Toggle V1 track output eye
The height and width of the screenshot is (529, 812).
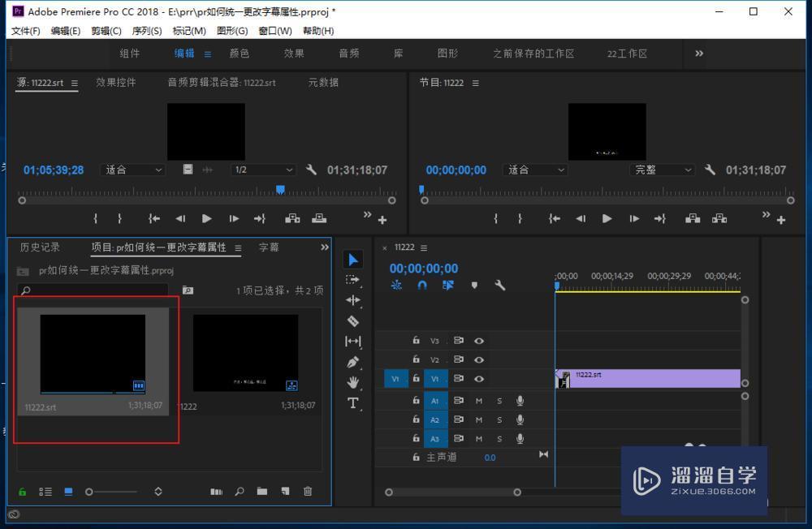pos(479,379)
